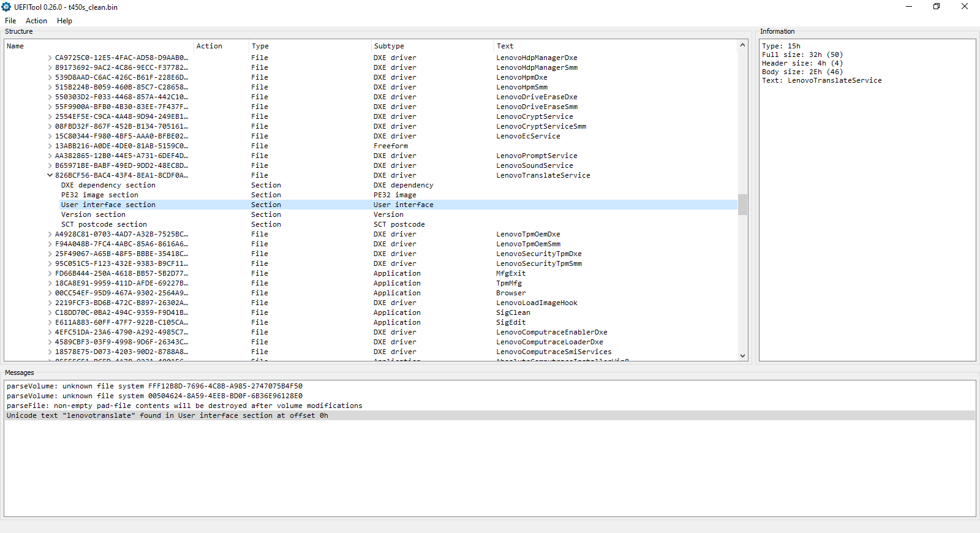Click the structure tree scroll down arrow

742,356
